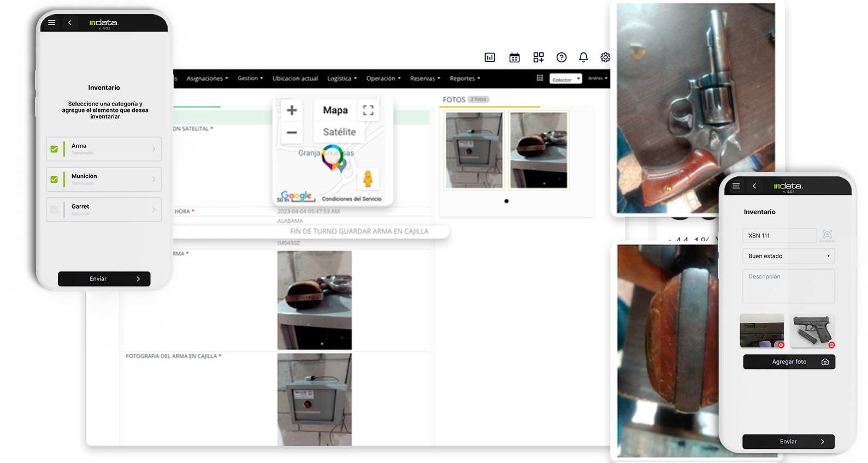
Task: Click the add widget grid icon
Action: click(539, 57)
